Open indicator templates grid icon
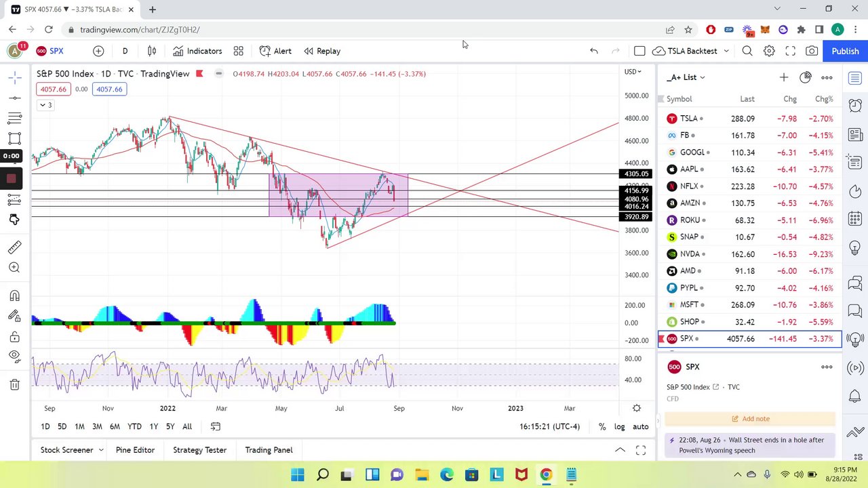The width and height of the screenshot is (868, 488). click(238, 51)
